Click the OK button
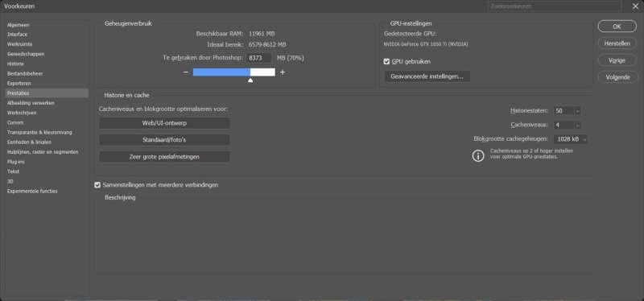Image resolution: width=644 pixels, height=301 pixels. pyautogui.click(x=617, y=27)
